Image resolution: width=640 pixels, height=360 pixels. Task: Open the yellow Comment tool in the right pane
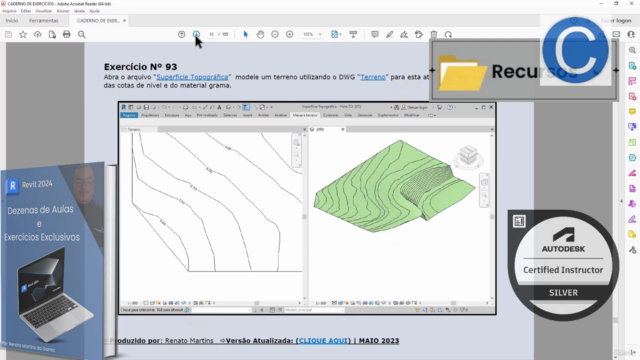tap(632, 111)
